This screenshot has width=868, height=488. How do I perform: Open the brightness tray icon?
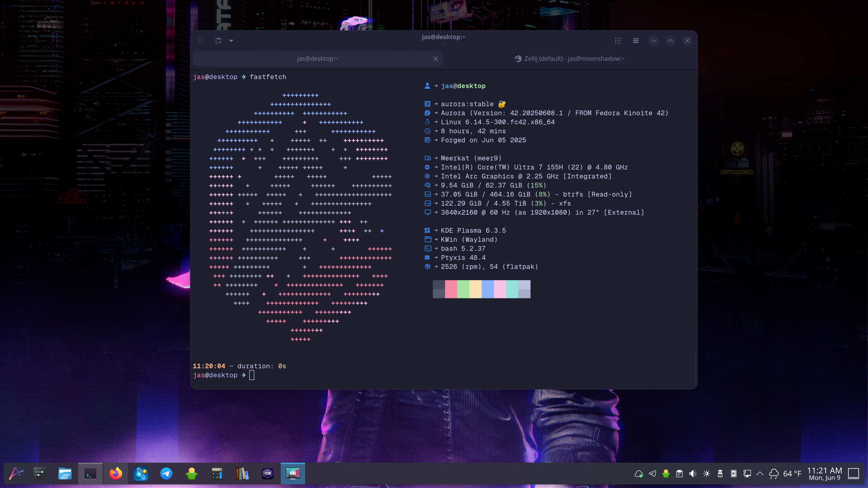click(707, 474)
